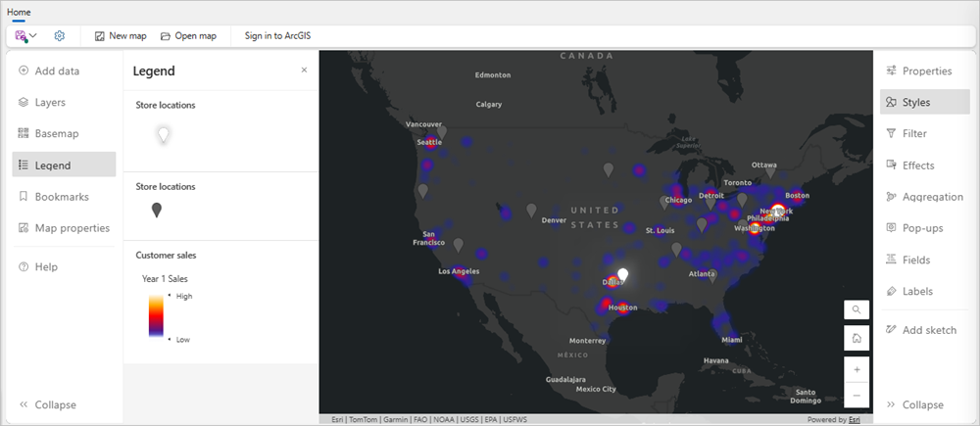Click the gray store pin near Ottawa
The image size is (980, 426).
click(770, 171)
